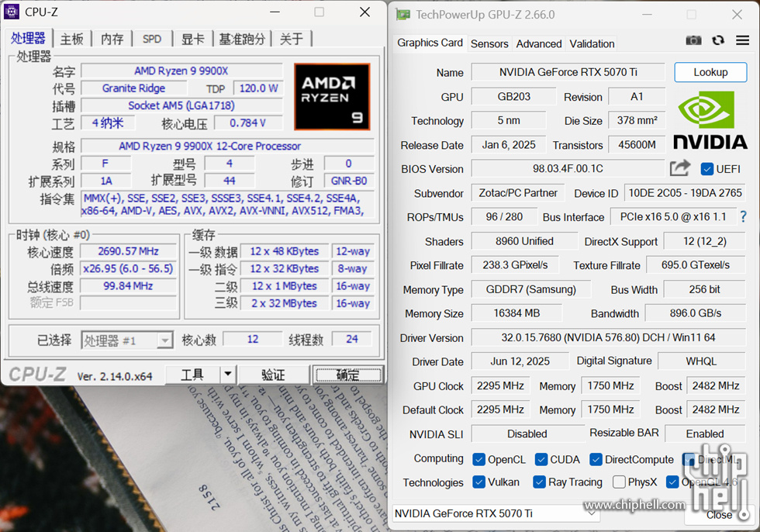This screenshot has height=532, width=760.
Task: Click the 4 纳米 process value
Action: point(108,123)
